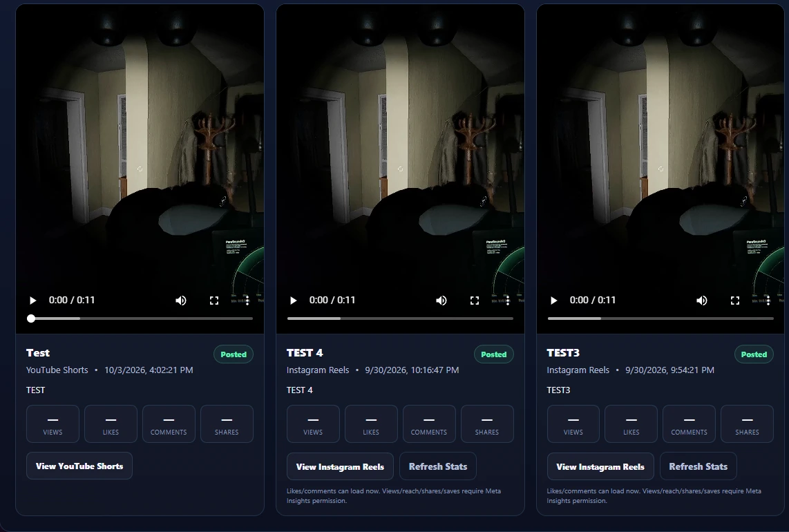The width and height of the screenshot is (789, 532).
Task: Click "Instagram Reels" label on TEST 4 card
Action: pyautogui.click(x=318, y=370)
